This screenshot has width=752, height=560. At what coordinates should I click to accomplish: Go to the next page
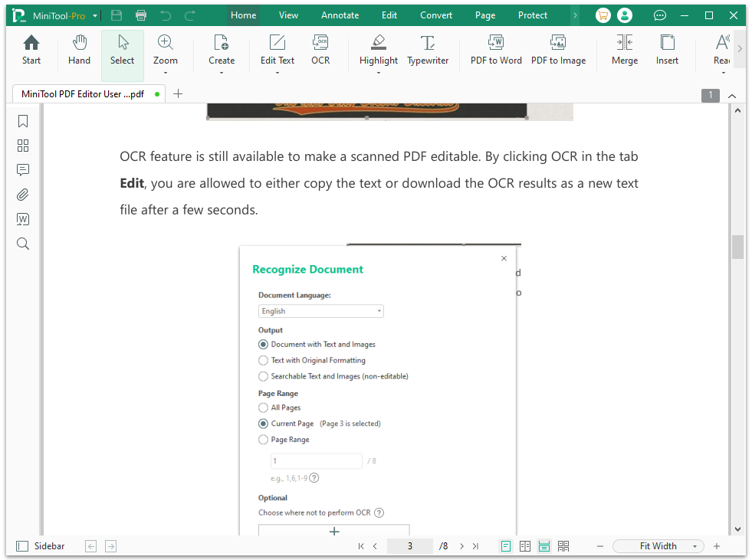[x=461, y=546]
